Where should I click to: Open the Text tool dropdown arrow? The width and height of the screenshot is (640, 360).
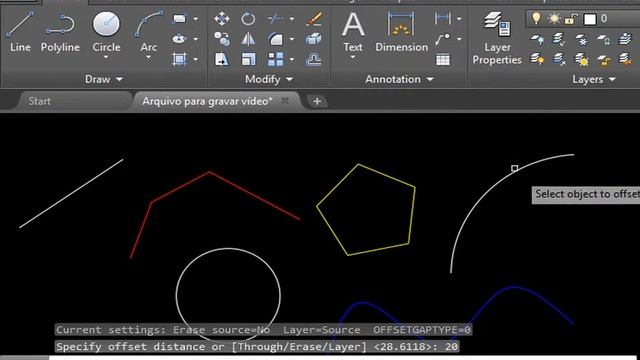[353, 58]
